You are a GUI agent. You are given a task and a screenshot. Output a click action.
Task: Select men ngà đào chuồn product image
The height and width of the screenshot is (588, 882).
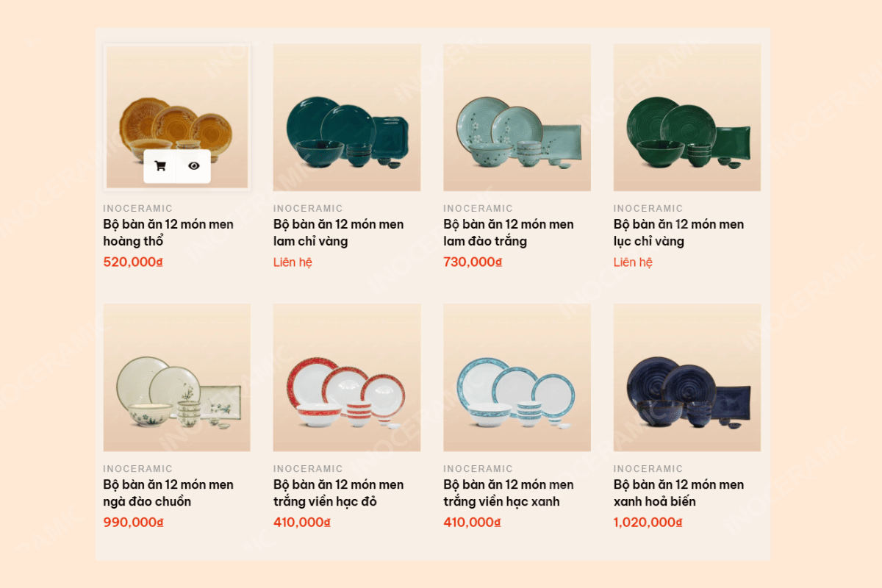[x=177, y=378]
